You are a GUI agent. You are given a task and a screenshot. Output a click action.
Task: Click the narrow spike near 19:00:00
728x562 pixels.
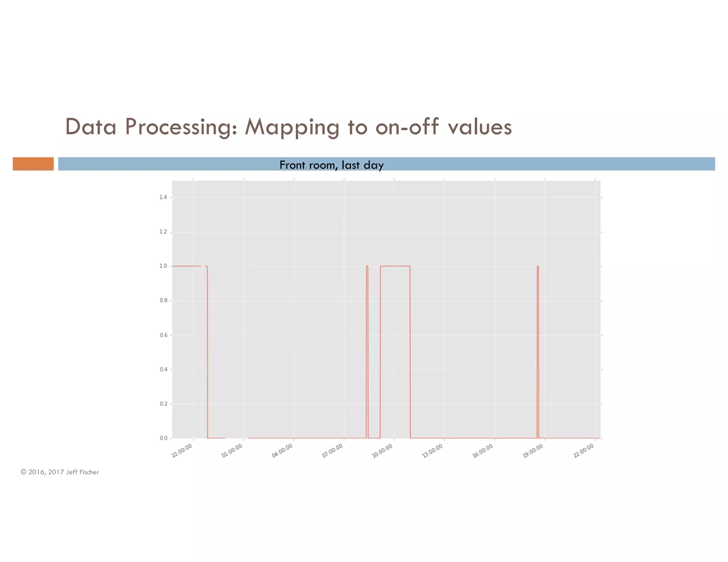coord(538,352)
